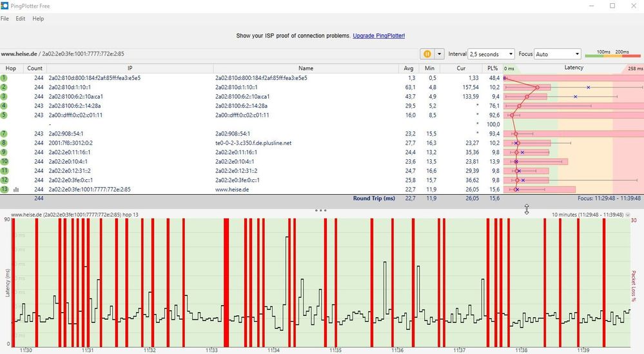Click the hop 7 green circle icon
The height and width of the screenshot is (354, 644).
pyautogui.click(x=4, y=133)
